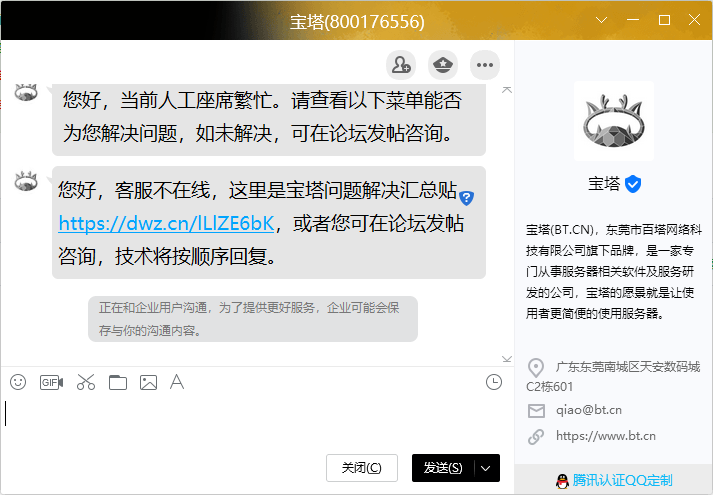The width and height of the screenshot is (713, 495).
Task: Click the add contact icon
Action: (401, 65)
